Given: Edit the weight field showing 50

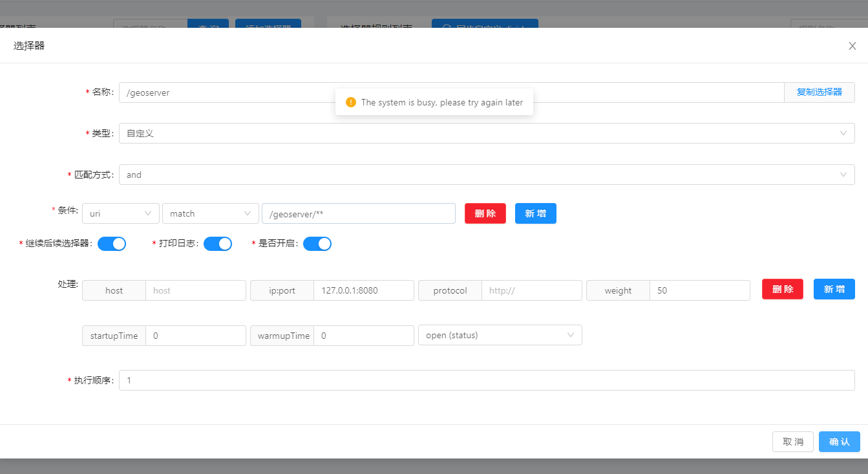Looking at the screenshot, I should click(x=700, y=290).
